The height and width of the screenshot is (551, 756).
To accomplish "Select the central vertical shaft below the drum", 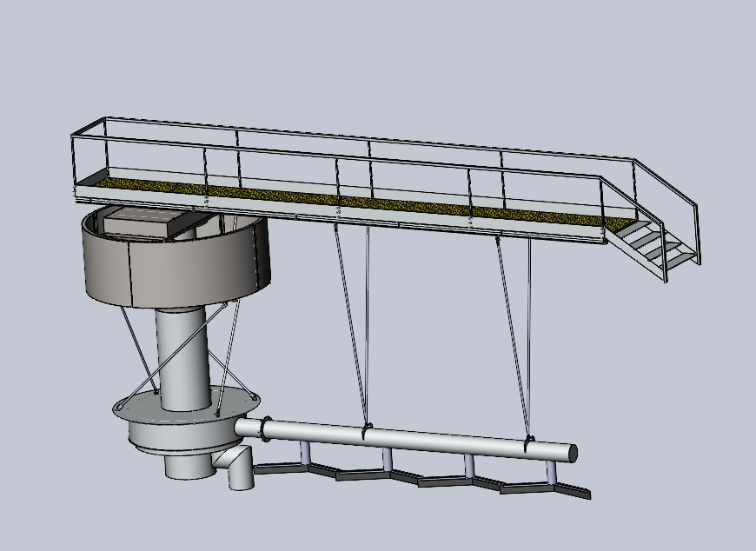I will click(182, 356).
